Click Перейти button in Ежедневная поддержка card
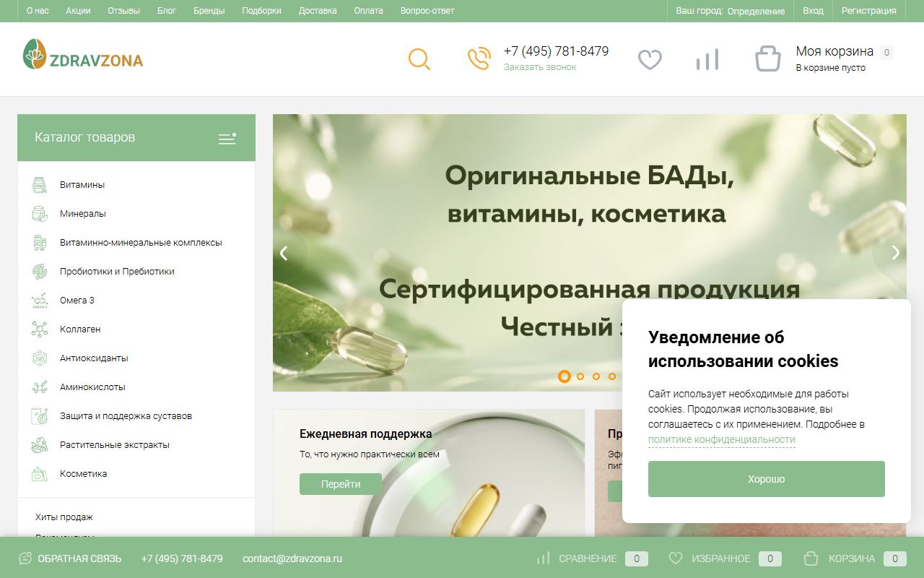This screenshot has width=924, height=578. tap(341, 484)
